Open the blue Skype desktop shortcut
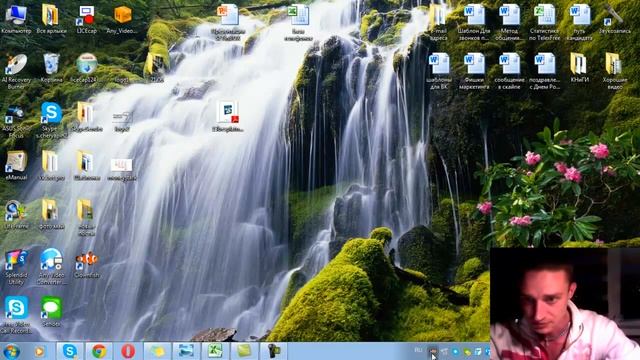The image size is (640, 360). click(51, 120)
